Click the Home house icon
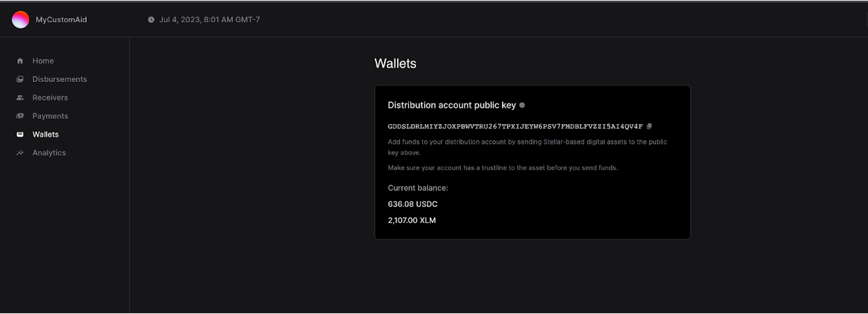This screenshot has height=314, width=868. 20,61
